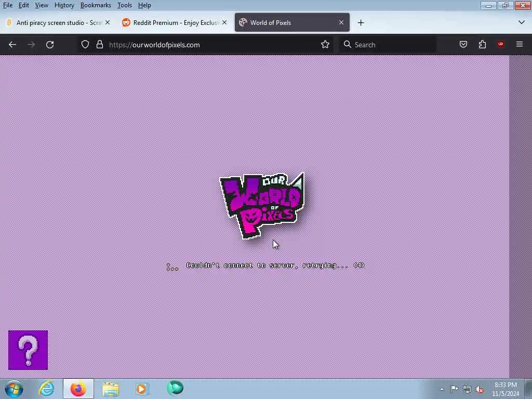
Task: Switch to the Anti piracy screen studio tab
Action: pos(58,22)
